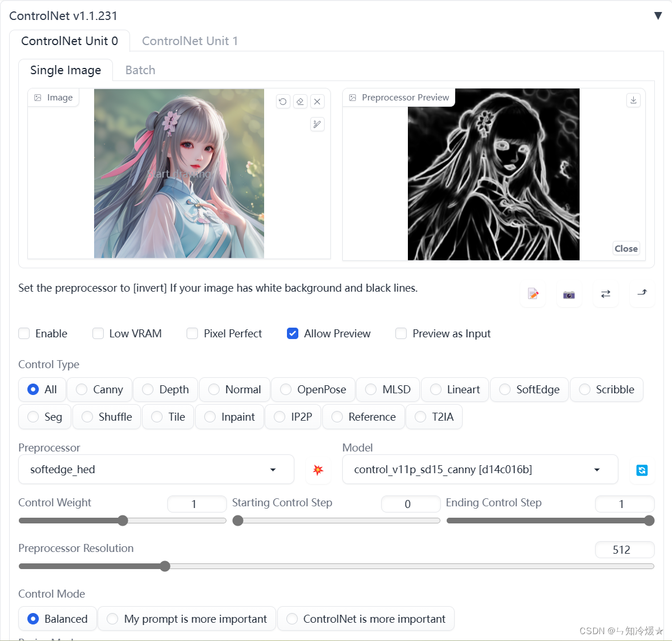This screenshot has width=672, height=641.
Task: Undo the last drawing stroke on image
Action: [283, 102]
